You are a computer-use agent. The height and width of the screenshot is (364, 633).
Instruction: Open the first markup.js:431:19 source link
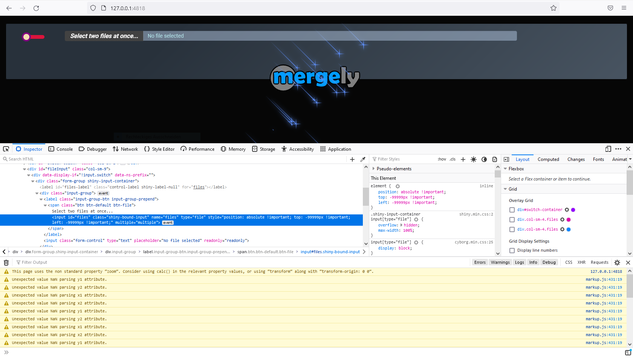tap(604, 280)
